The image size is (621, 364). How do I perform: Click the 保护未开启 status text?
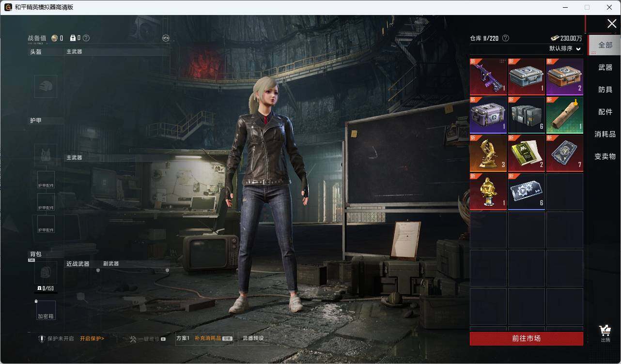click(61, 338)
